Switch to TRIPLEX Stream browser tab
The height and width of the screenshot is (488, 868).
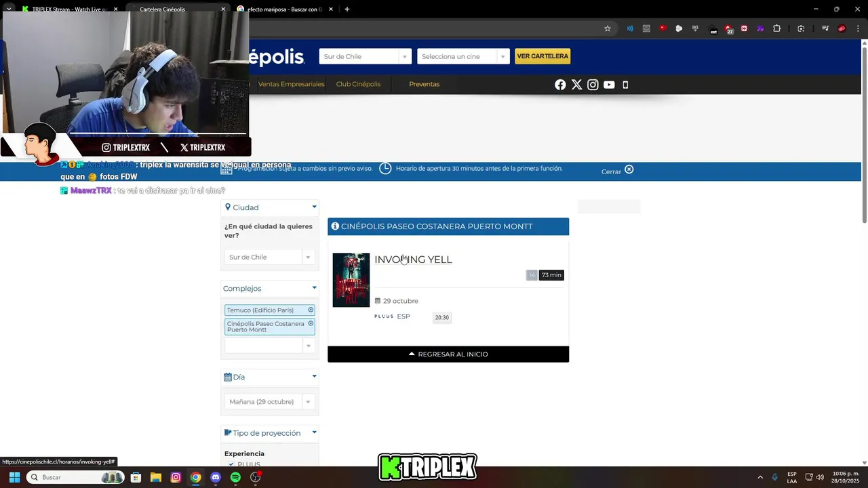click(x=68, y=9)
